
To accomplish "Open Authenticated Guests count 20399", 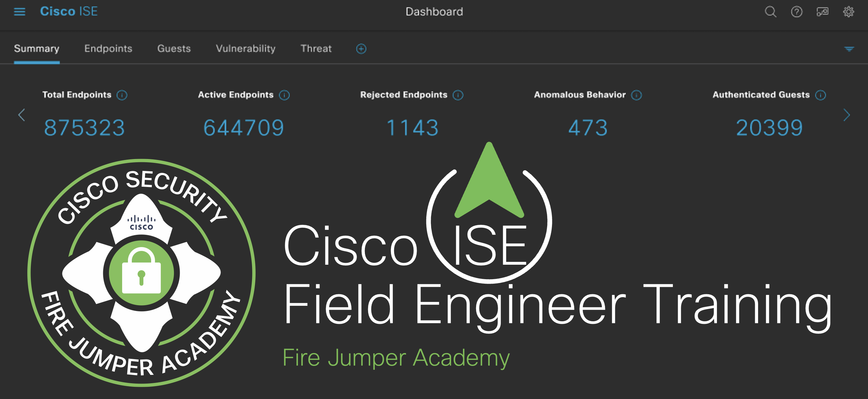I will pyautogui.click(x=769, y=128).
